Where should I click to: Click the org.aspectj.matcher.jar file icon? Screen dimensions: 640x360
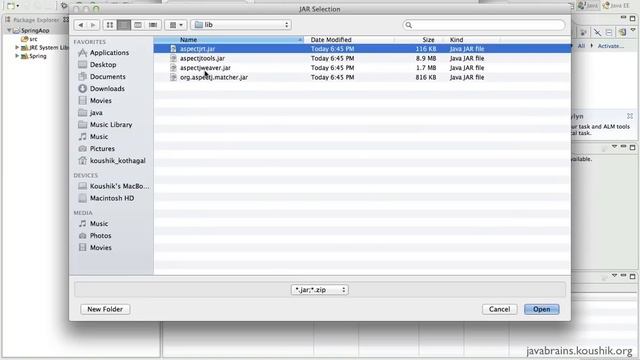[173, 77]
